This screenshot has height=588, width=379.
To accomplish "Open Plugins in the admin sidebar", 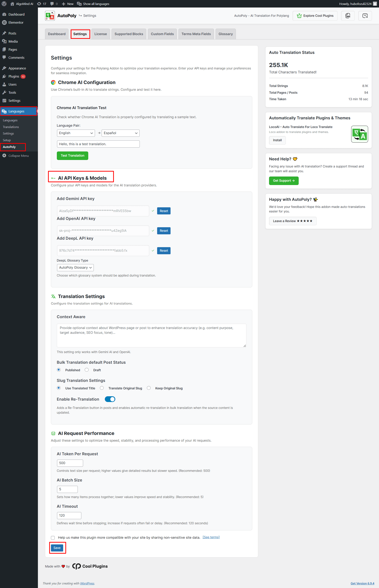I will pos(14,77).
